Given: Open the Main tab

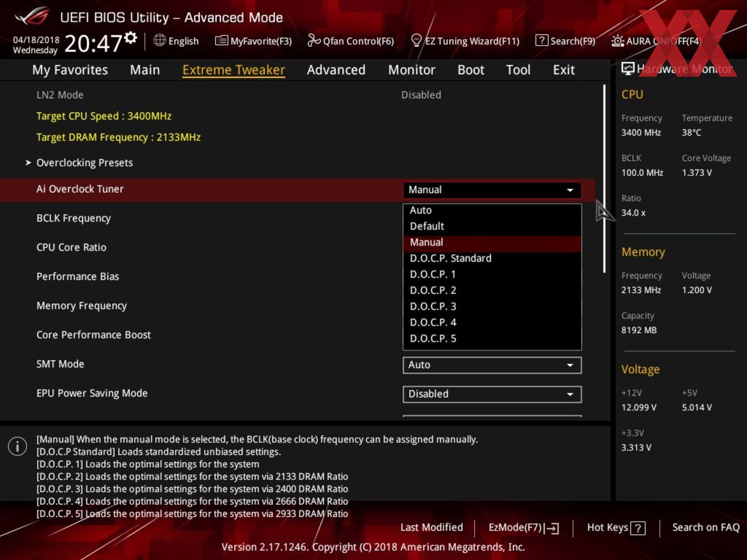Looking at the screenshot, I should [x=144, y=70].
